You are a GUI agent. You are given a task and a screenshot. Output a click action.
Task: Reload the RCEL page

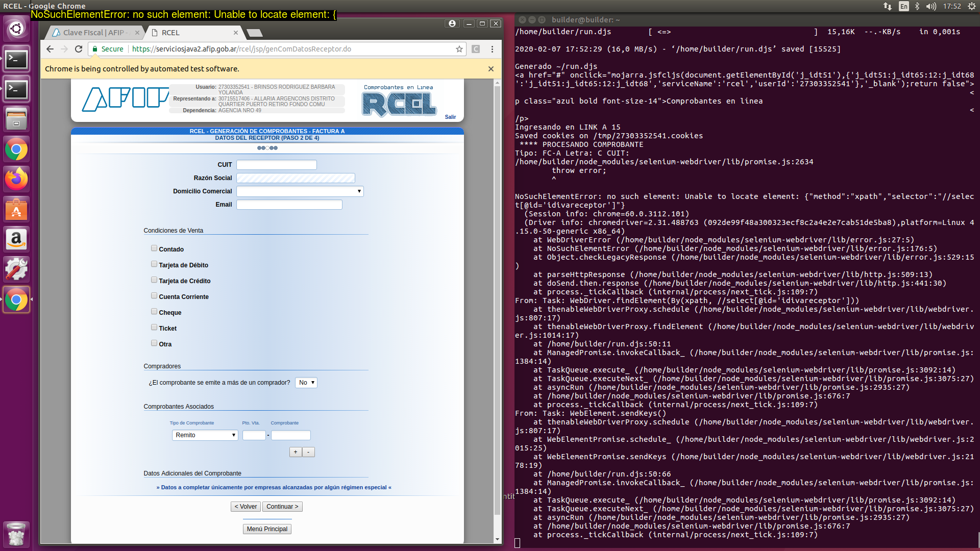click(x=79, y=49)
